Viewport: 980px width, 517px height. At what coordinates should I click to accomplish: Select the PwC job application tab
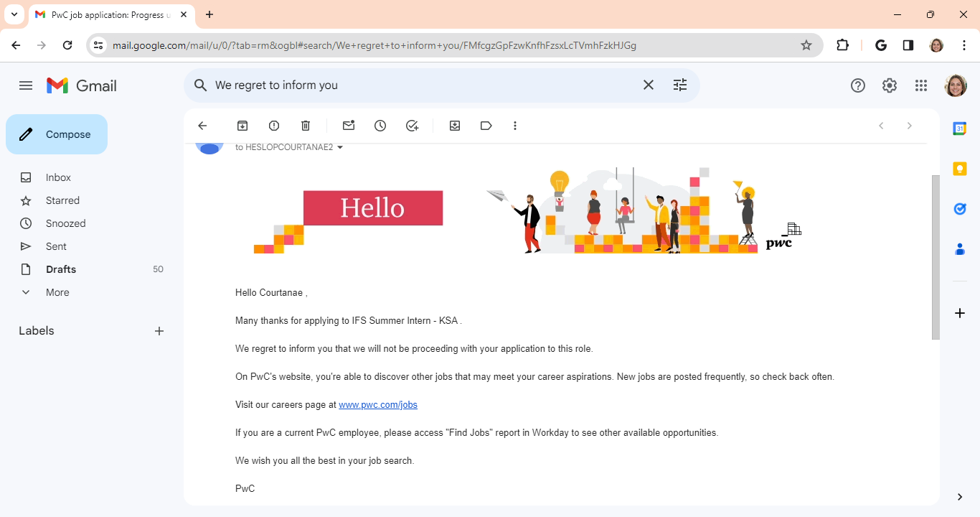click(x=111, y=15)
